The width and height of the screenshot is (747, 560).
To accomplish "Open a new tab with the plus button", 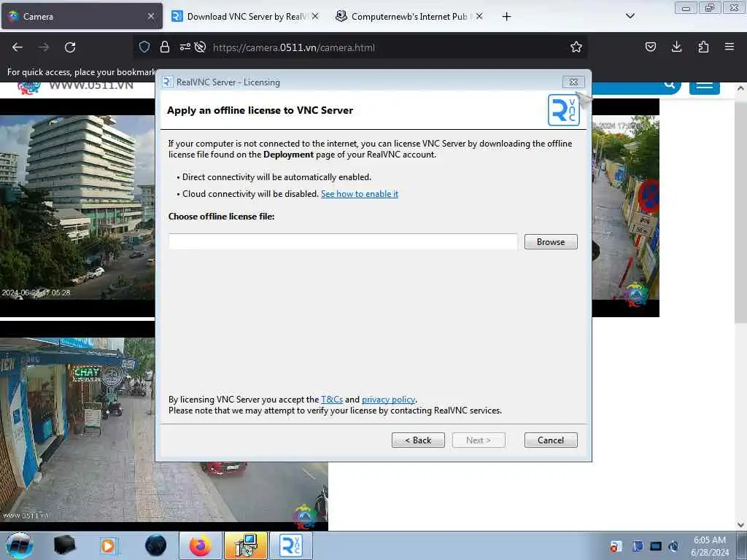I will (x=506, y=17).
